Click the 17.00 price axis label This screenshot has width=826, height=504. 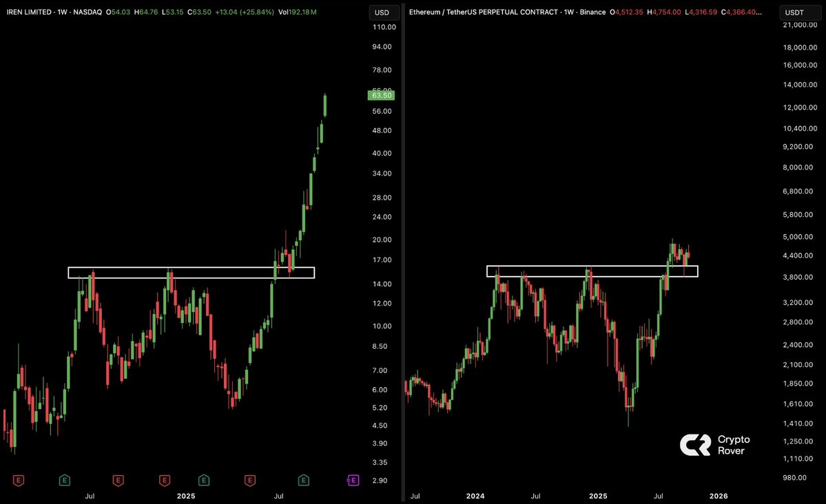(x=382, y=260)
